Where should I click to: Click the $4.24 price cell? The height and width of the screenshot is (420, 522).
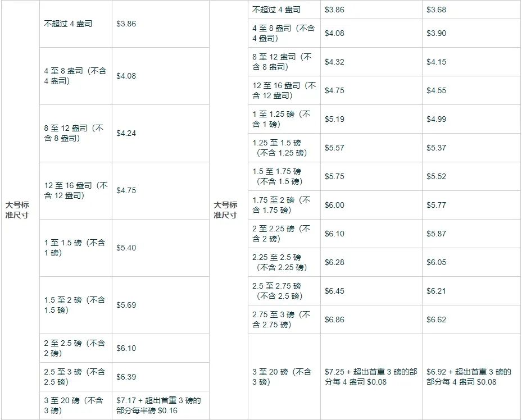click(126, 134)
